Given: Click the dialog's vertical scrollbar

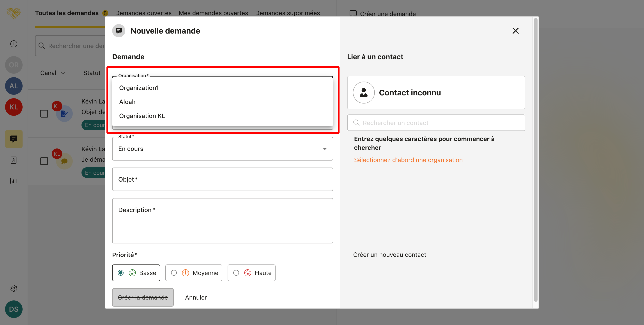Looking at the screenshot, I should click(536, 160).
